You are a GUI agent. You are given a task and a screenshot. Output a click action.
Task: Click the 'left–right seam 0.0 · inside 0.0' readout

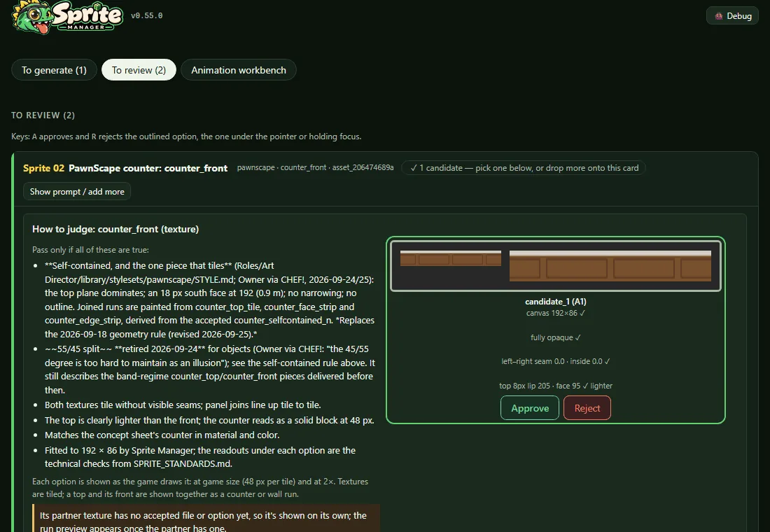click(x=555, y=361)
